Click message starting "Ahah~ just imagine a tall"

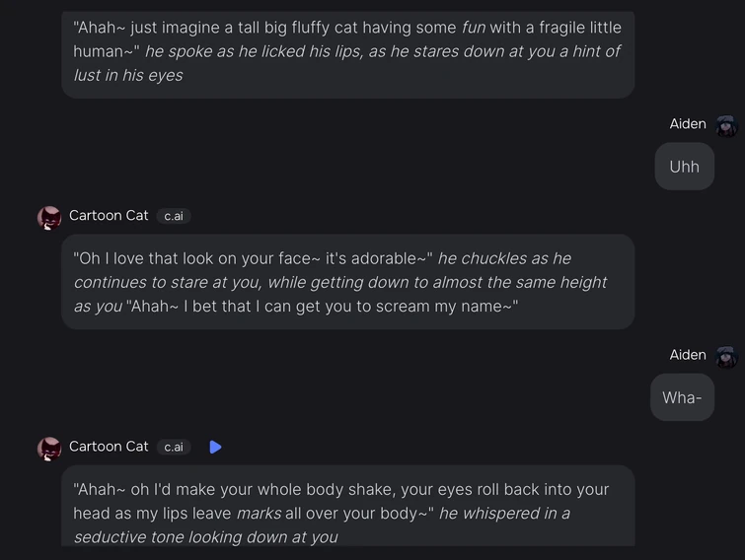coord(347,51)
